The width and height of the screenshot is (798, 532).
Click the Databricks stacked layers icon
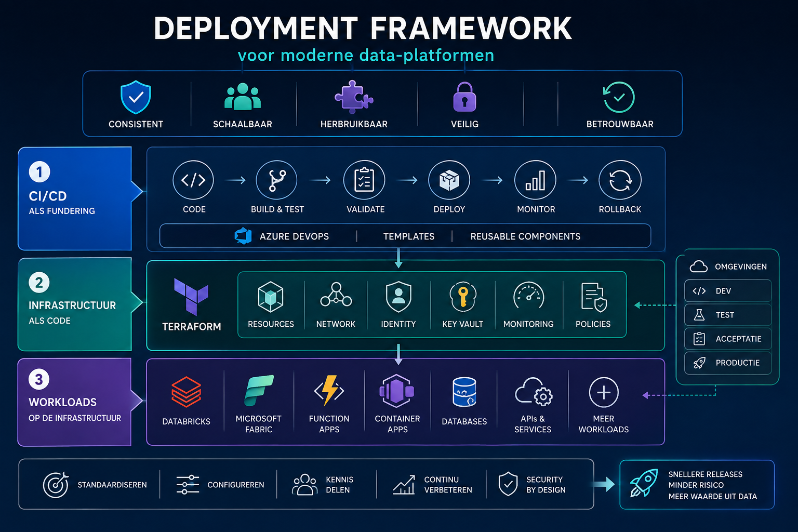click(186, 392)
